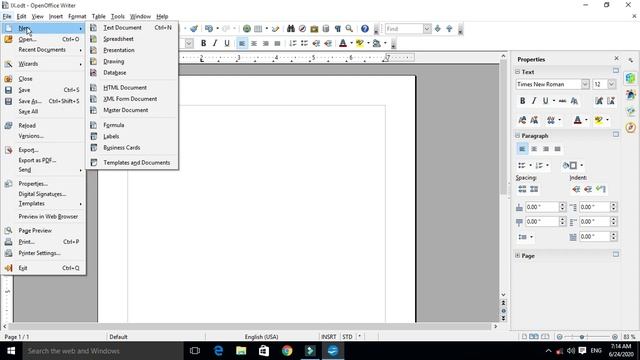Open the Data Sources icon
Image resolution: width=640 pixels, height=360 pixels.
tap(326, 29)
